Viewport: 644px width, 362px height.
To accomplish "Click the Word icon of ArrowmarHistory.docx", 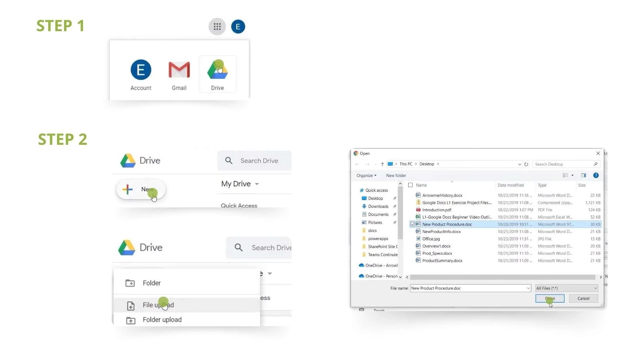I will tap(418, 195).
